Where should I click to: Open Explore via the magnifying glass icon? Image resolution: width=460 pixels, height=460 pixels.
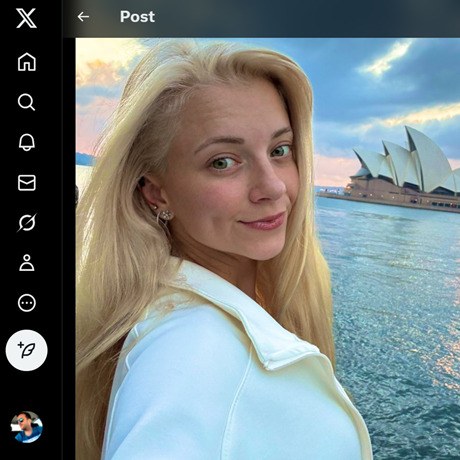click(26, 102)
